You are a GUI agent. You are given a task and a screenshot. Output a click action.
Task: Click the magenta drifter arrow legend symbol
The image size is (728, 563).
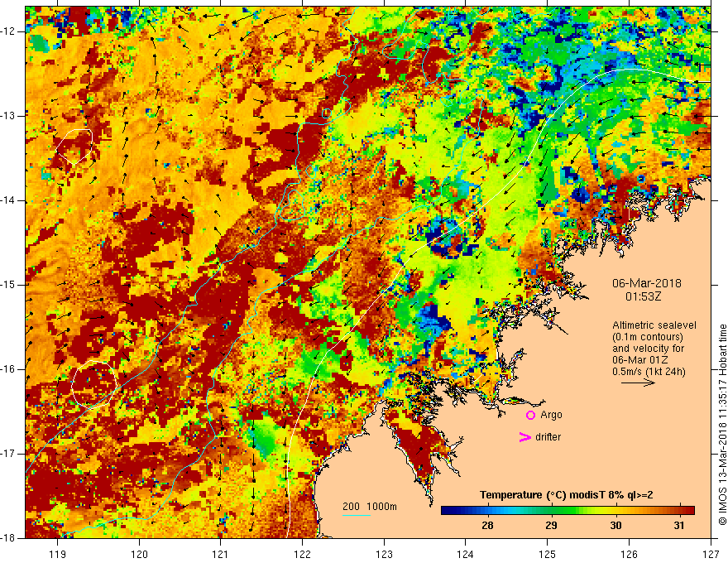[525, 437]
